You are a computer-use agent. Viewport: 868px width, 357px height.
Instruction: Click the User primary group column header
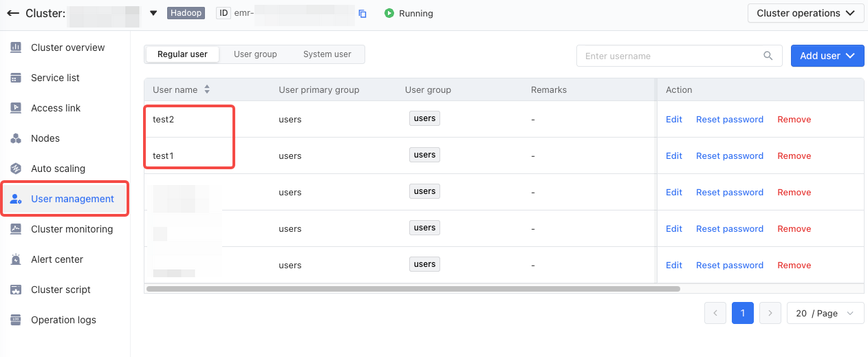click(x=319, y=89)
